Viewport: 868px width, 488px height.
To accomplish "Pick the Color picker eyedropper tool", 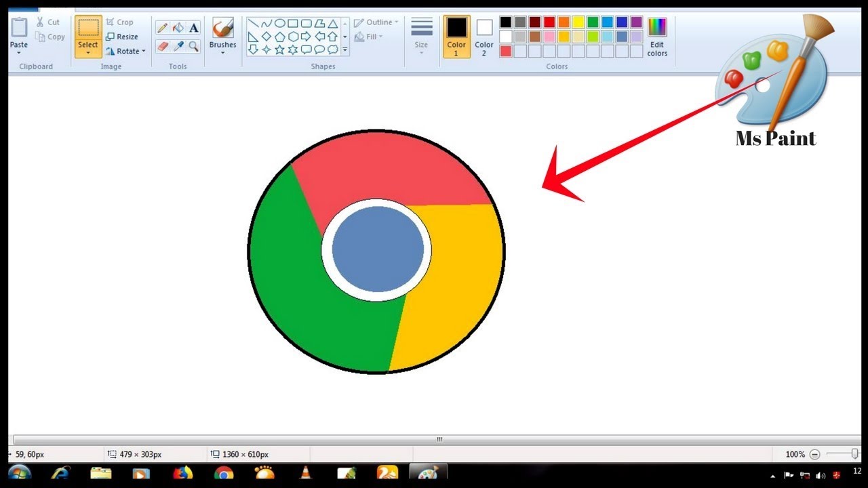I will pyautogui.click(x=178, y=46).
